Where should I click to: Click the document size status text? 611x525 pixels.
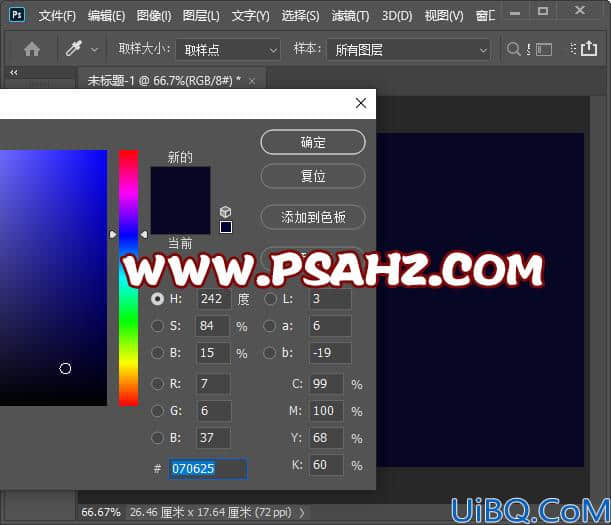[211, 512]
